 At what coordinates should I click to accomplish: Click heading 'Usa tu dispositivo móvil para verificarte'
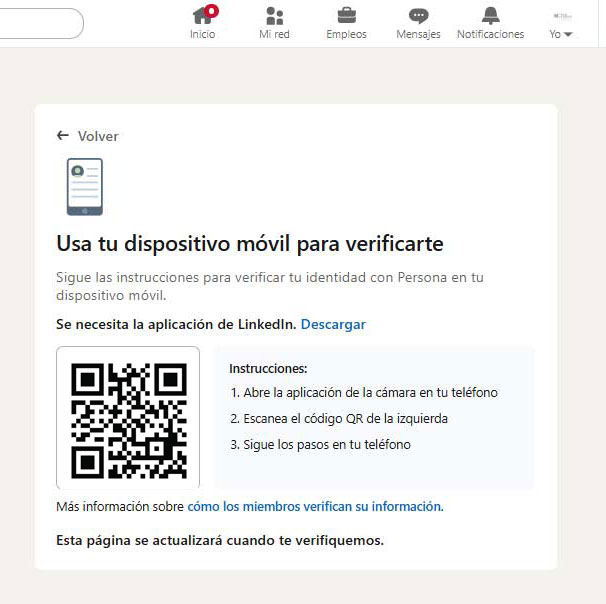pos(250,244)
